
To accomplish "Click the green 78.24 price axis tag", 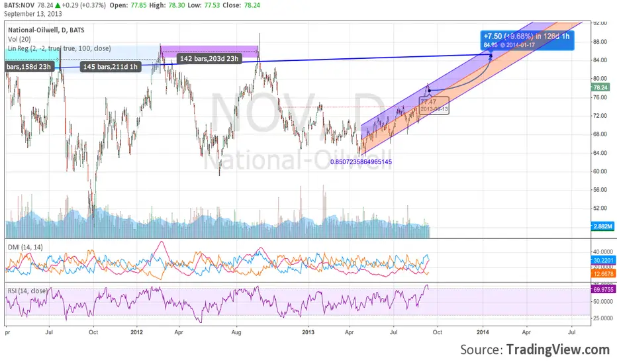I will coord(600,87).
